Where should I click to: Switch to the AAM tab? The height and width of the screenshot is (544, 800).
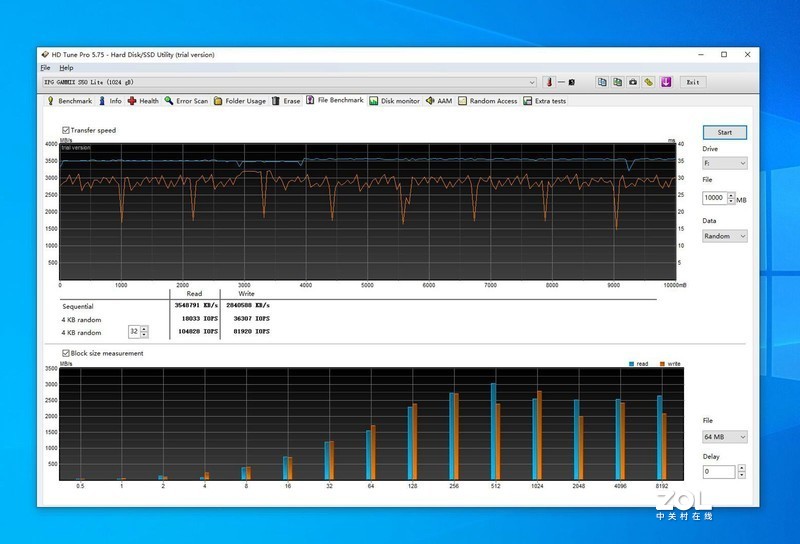[439, 101]
